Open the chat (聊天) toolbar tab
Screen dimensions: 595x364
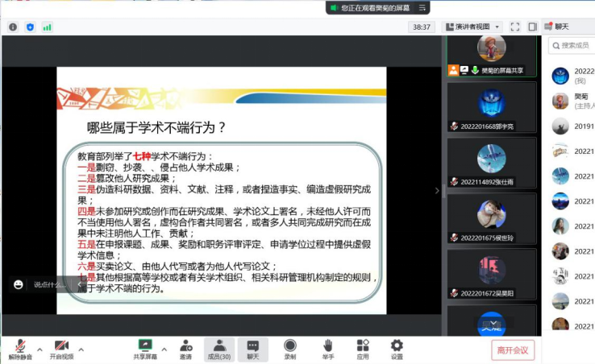[x=253, y=349]
